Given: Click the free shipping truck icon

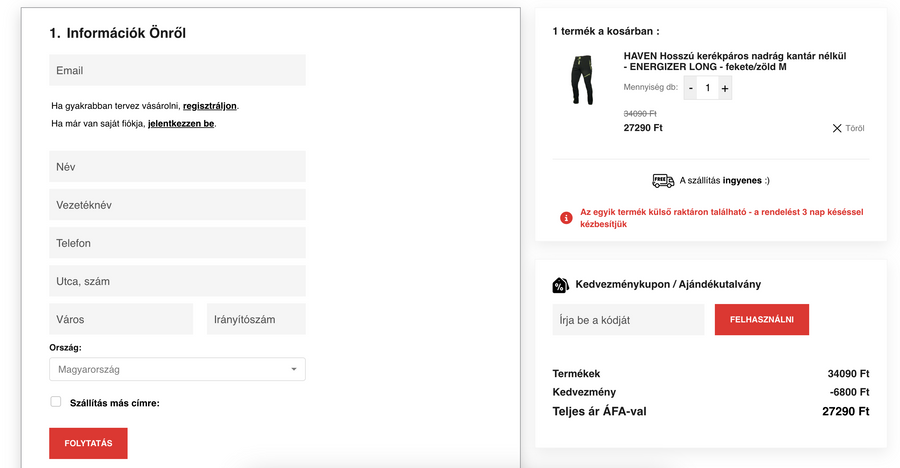Looking at the screenshot, I should [x=663, y=181].
